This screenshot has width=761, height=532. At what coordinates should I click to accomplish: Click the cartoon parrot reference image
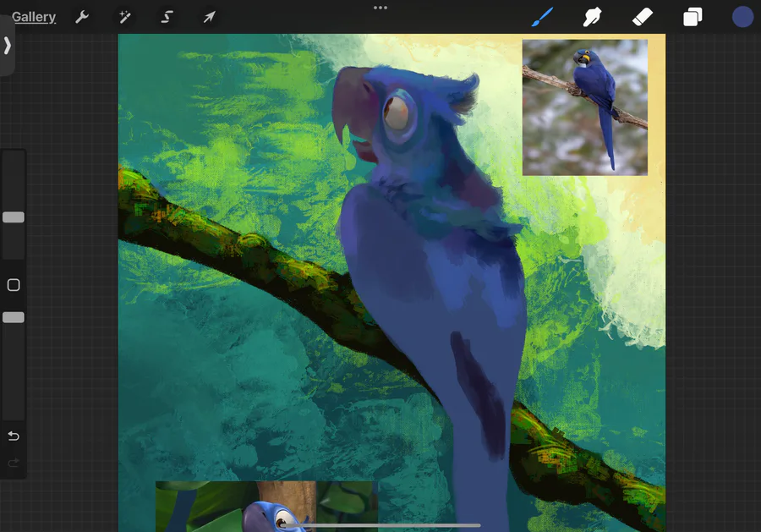[266, 507]
